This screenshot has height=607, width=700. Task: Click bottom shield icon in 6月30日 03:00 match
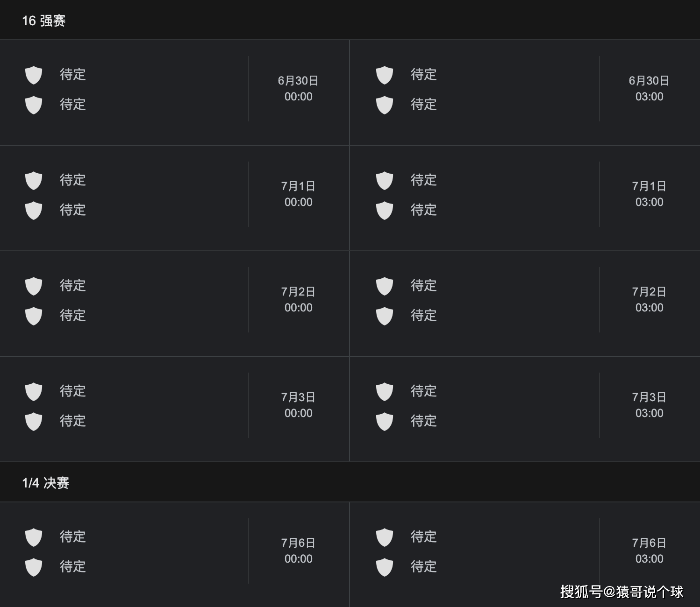tap(385, 105)
